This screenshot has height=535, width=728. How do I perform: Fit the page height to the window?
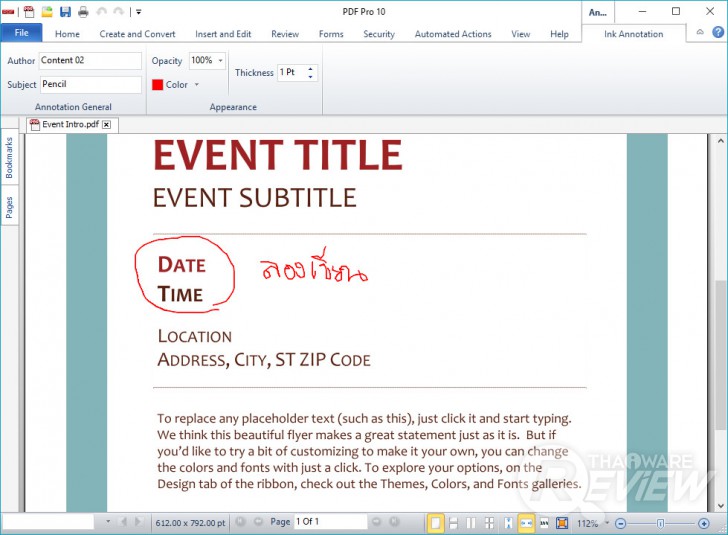[x=508, y=523]
